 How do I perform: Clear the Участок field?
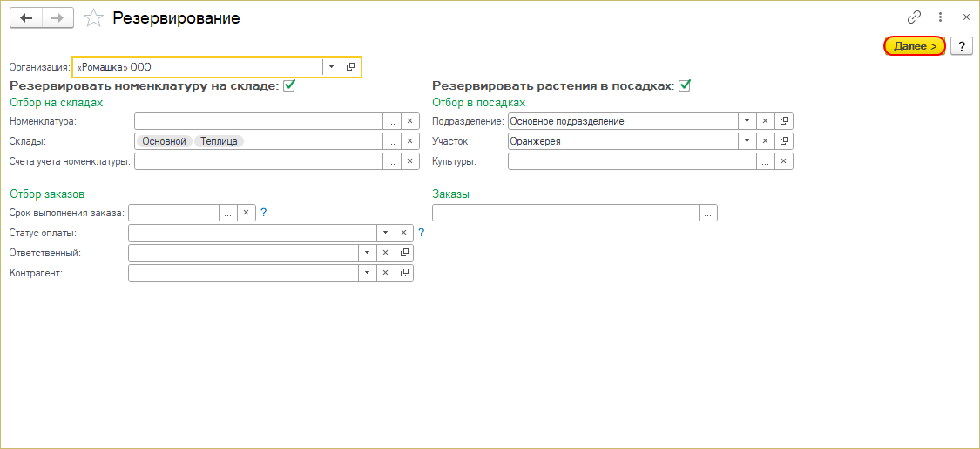(766, 141)
